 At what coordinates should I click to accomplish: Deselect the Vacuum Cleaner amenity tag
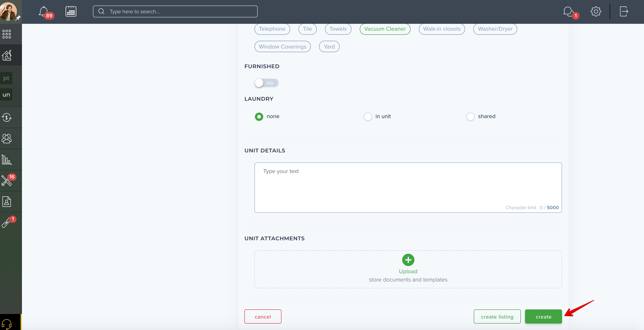click(x=385, y=29)
